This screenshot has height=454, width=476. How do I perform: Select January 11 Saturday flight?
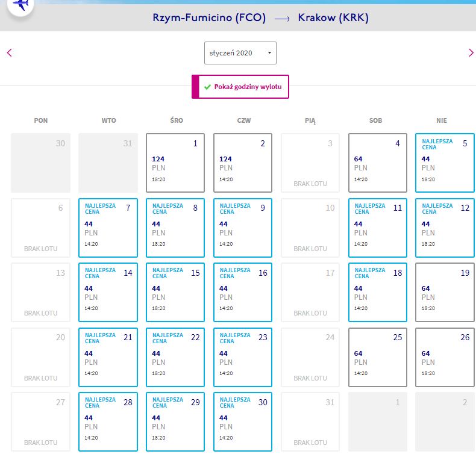377,228
